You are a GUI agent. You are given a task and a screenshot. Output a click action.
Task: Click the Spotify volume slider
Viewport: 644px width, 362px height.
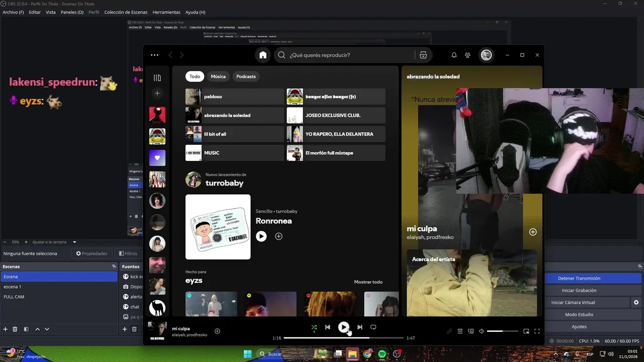point(503,331)
